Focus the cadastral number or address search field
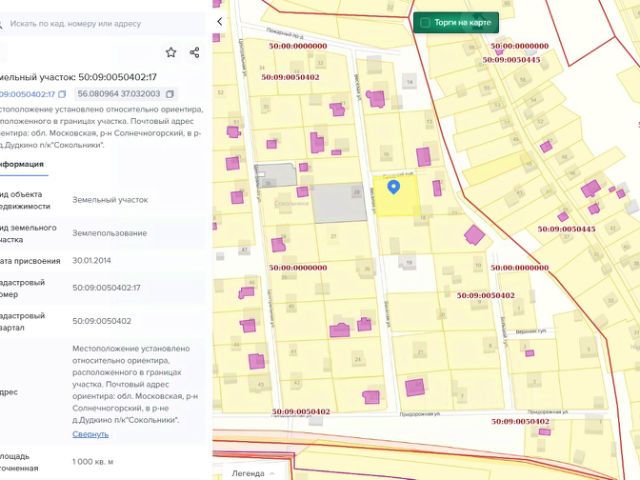The image size is (640, 480). click(102, 24)
